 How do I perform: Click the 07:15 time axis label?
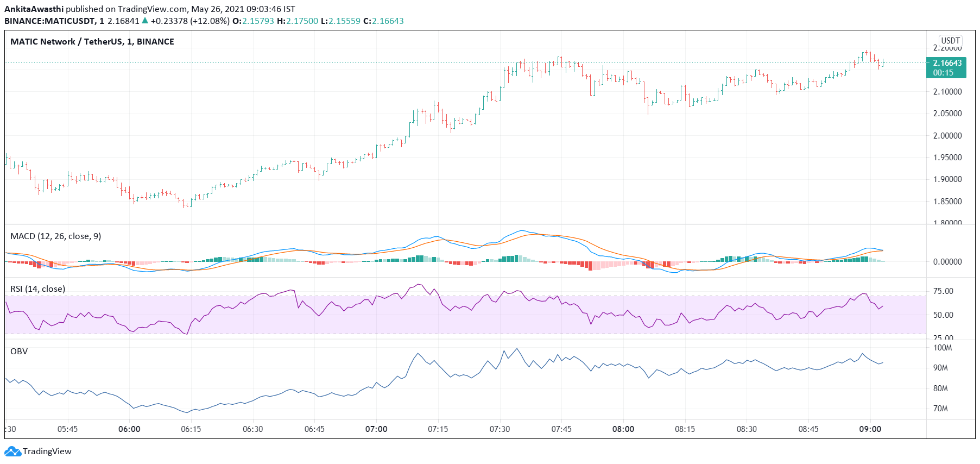click(x=438, y=429)
